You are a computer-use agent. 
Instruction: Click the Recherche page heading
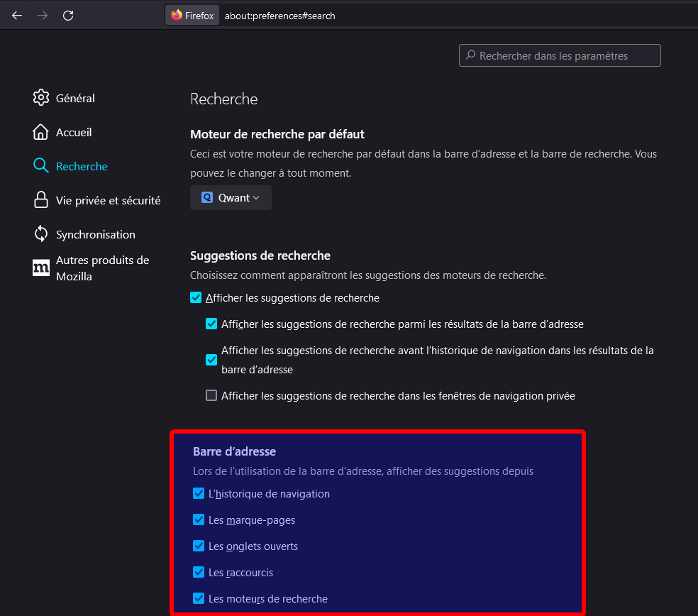[224, 99]
